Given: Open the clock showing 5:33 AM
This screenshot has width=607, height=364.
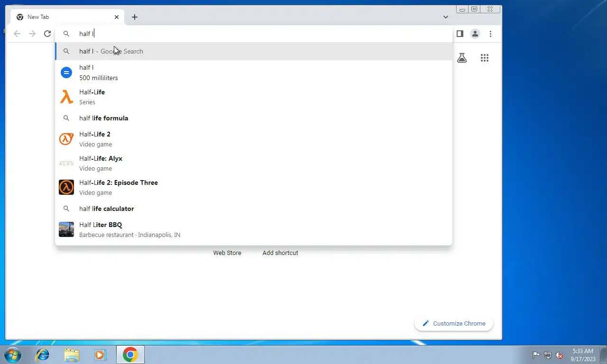Looking at the screenshot, I should (x=582, y=355).
